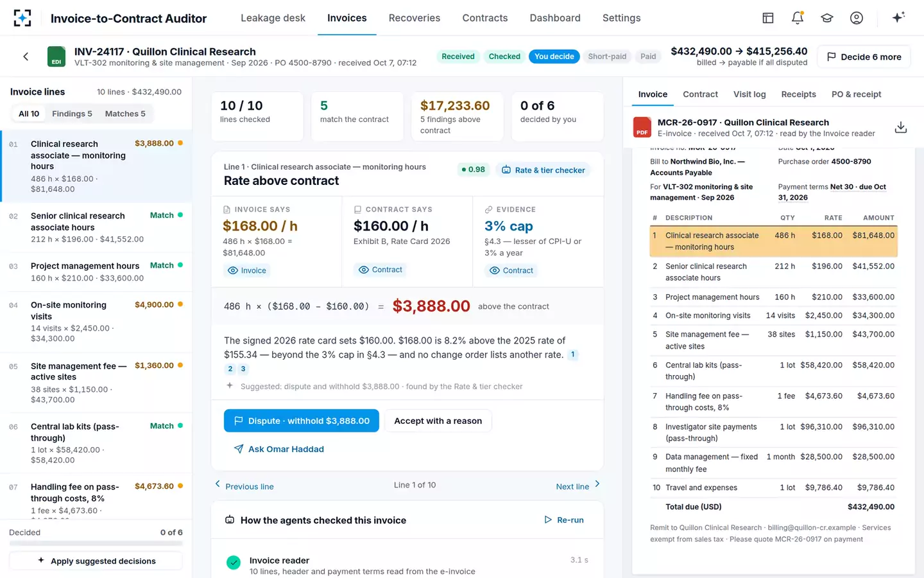Go to Next line
The image size is (924, 578).
point(577,486)
